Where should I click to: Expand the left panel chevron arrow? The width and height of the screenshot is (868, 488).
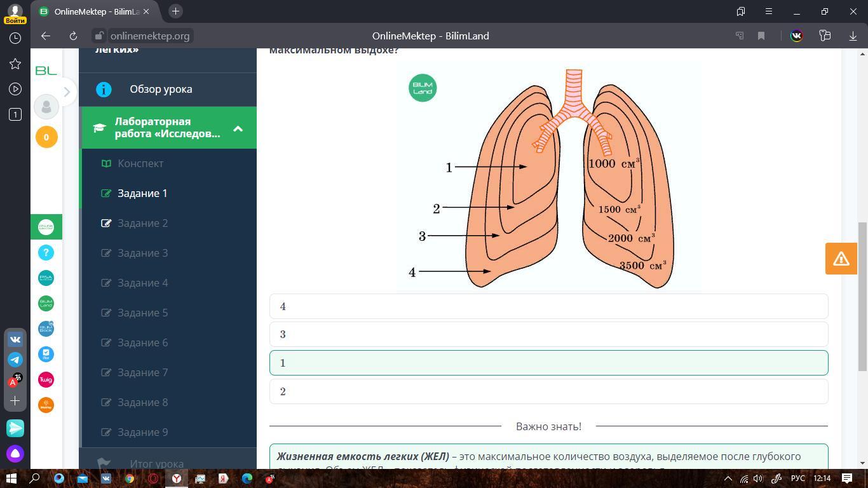(x=67, y=92)
